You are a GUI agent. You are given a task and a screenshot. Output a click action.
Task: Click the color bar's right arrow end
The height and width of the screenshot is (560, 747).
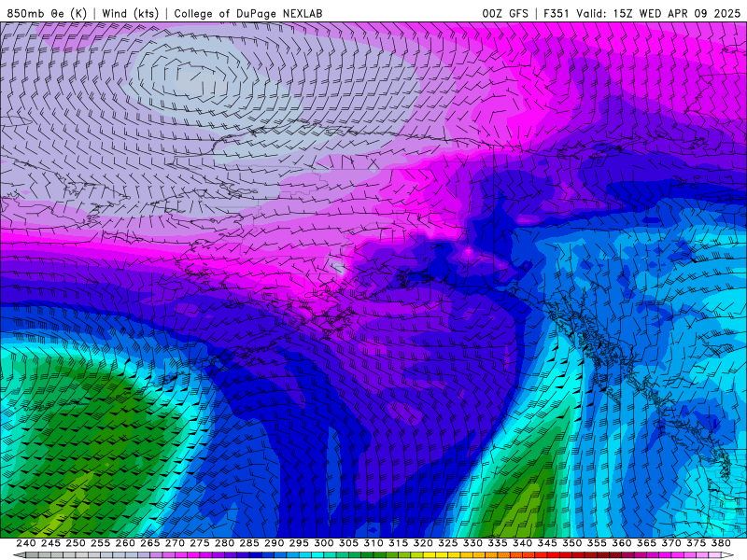coord(727,555)
